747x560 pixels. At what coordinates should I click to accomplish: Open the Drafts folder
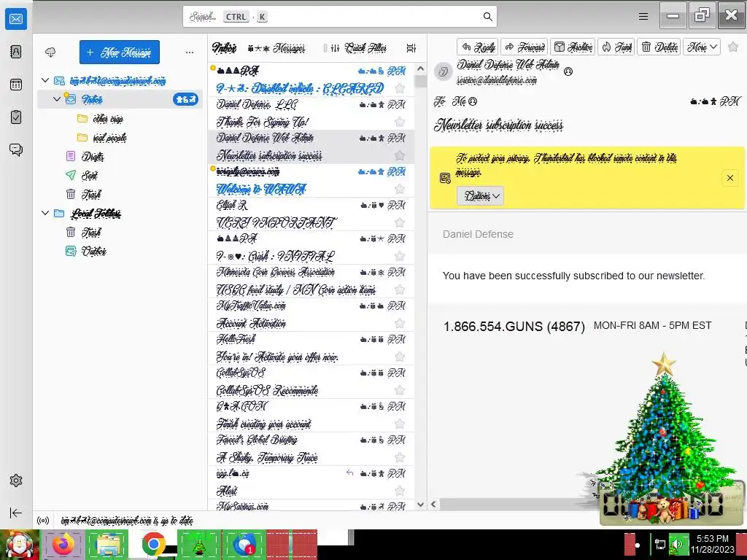(x=93, y=156)
